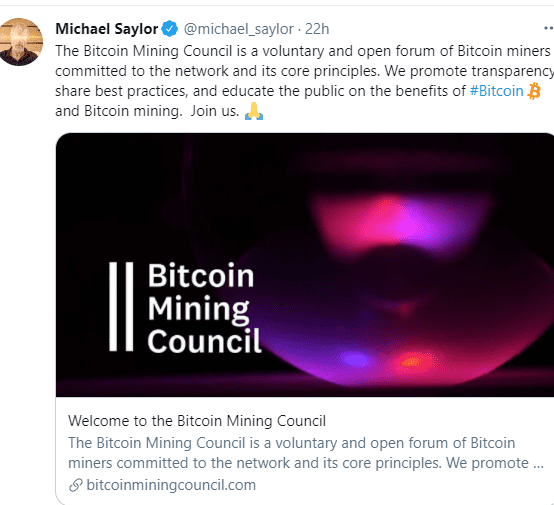Click the gray card description text
The width and height of the screenshot is (554, 505).
(x=306, y=453)
